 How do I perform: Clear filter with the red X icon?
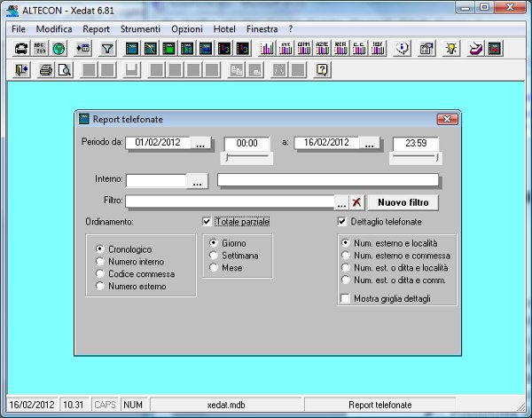pos(356,202)
